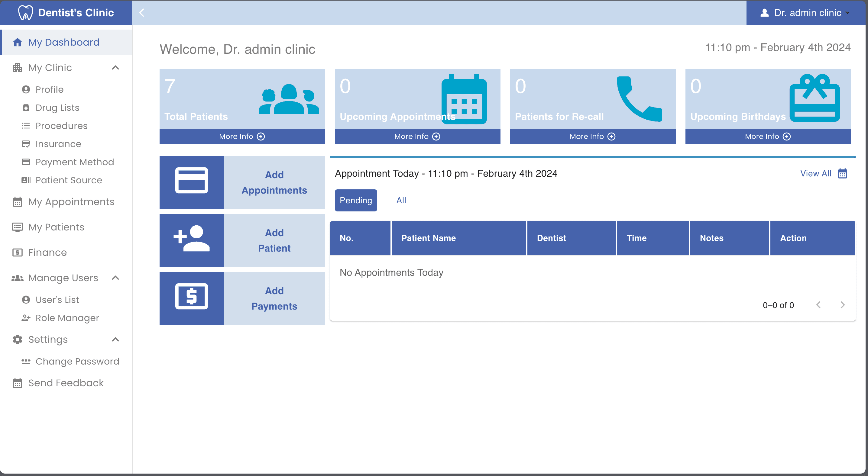This screenshot has height=476, width=868.
Task: Go to next page of appointments table
Action: tap(842, 305)
